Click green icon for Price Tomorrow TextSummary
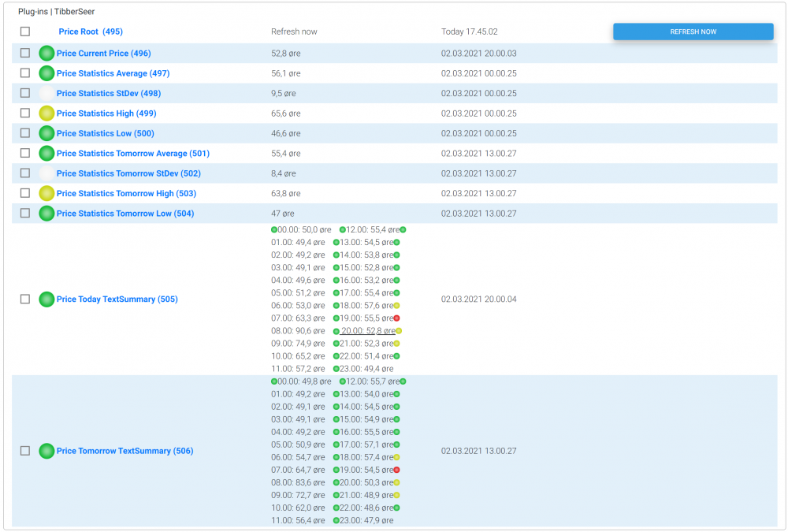The image size is (788, 532). tap(46, 451)
